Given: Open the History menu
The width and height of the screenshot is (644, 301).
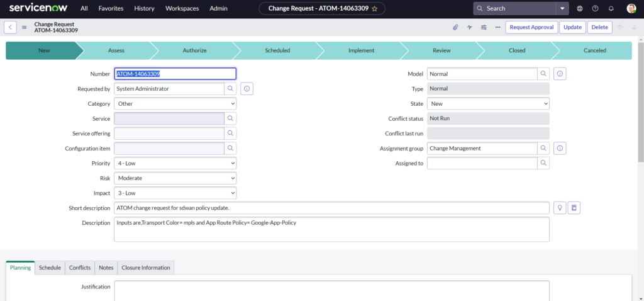Looking at the screenshot, I should [x=144, y=9].
